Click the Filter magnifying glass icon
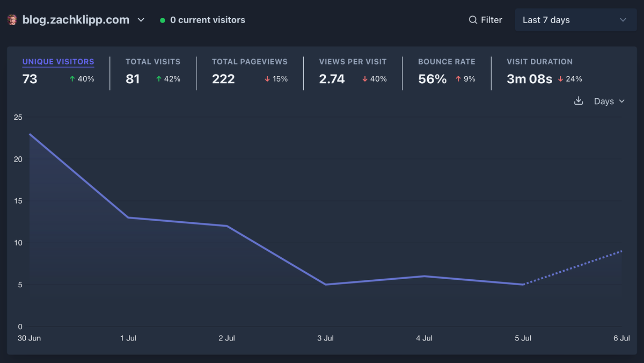The height and width of the screenshot is (363, 644). (x=473, y=19)
